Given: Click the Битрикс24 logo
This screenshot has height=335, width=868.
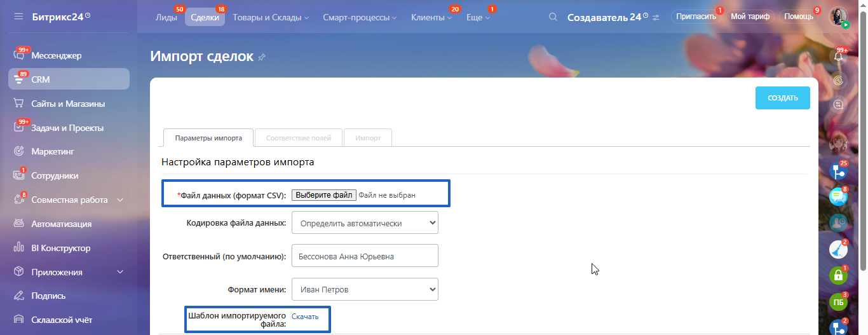Looking at the screenshot, I should 61,16.
